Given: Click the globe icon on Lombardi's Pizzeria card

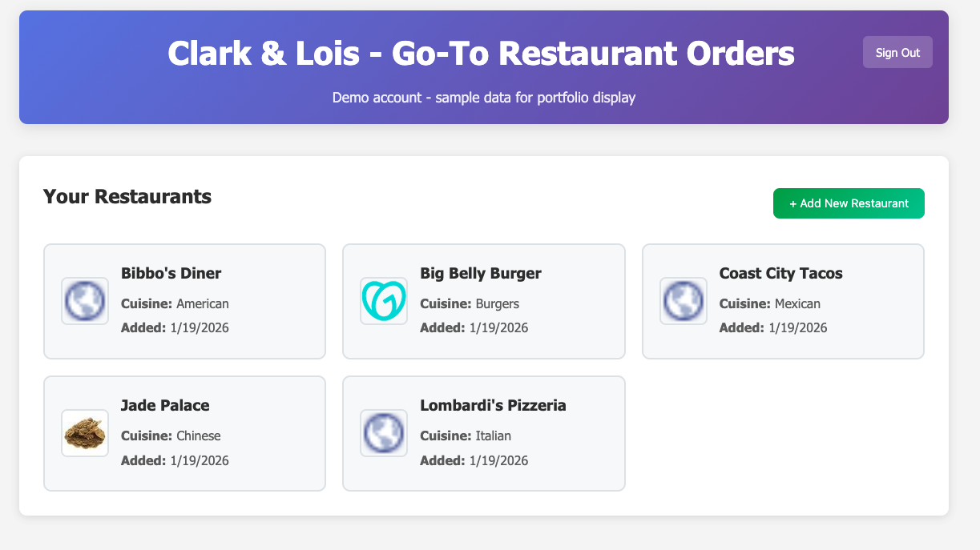Looking at the screenshot, I should coord(384,433).
